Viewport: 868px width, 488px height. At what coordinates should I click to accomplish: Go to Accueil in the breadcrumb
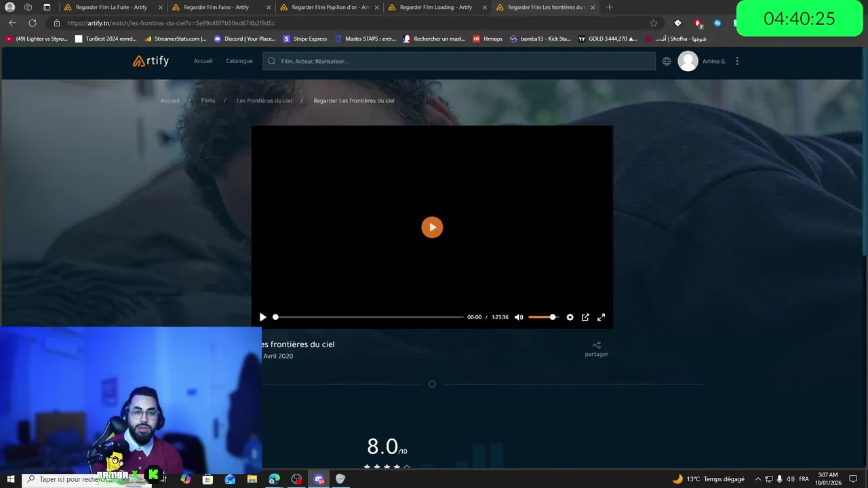click(x=170, y=100)
